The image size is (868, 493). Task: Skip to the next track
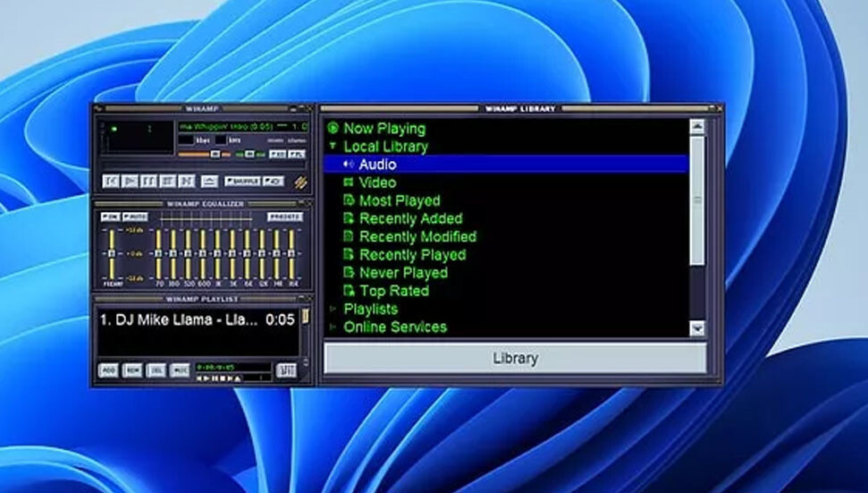click(186, 181)
